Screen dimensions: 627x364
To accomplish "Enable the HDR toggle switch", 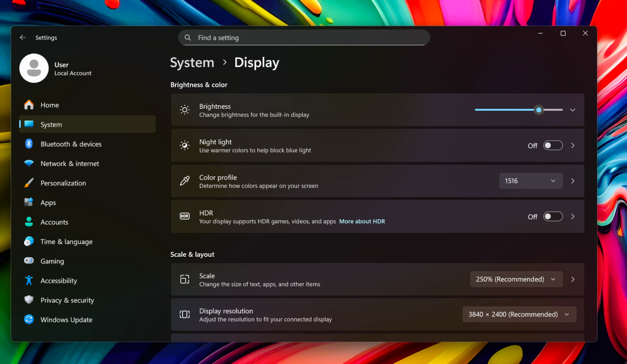I will coord(553,216).
